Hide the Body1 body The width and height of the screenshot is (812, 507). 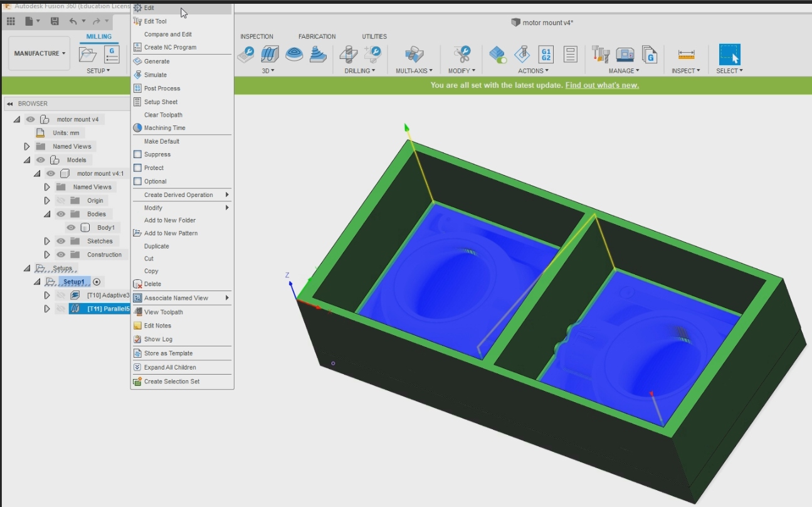coord(71,228)
